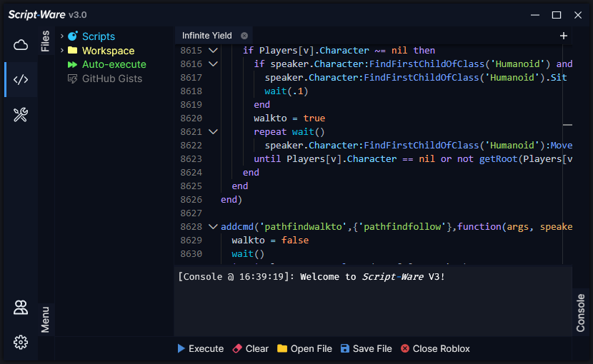Screen dimensions: 593x364
Task: Expand the Workspace folder arrow
Action: pyautogui.click(x=62, y=51)
